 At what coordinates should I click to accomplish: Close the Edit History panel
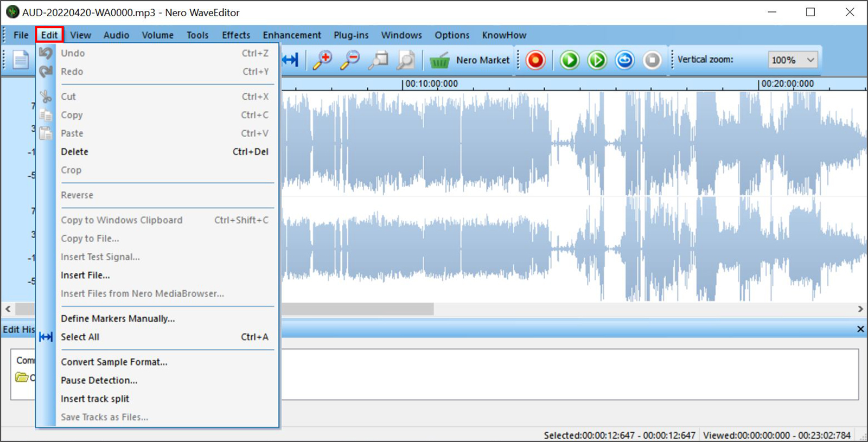click(x=860, y=329)
